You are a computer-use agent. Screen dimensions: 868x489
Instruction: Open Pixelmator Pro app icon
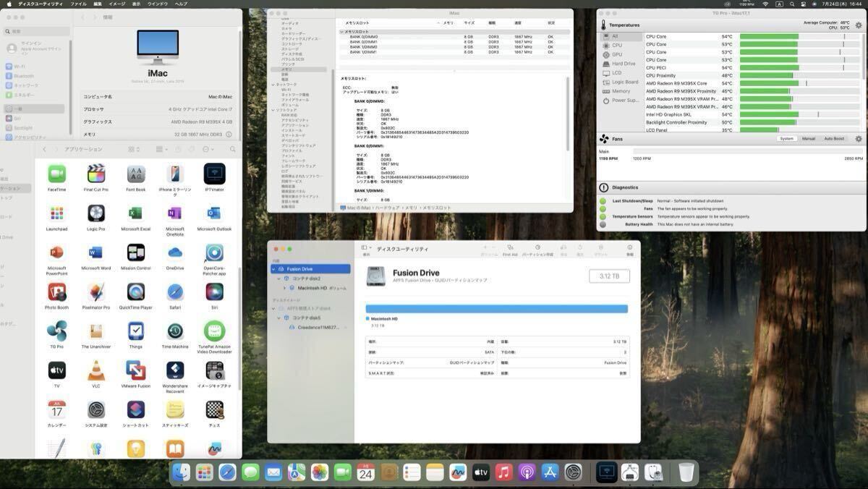(x=96, y=292)
